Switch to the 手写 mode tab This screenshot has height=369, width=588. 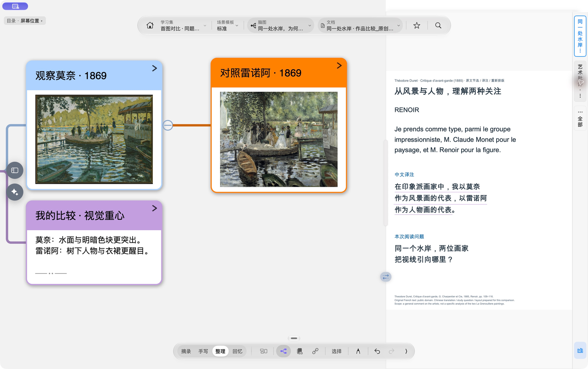pos(203,351)
